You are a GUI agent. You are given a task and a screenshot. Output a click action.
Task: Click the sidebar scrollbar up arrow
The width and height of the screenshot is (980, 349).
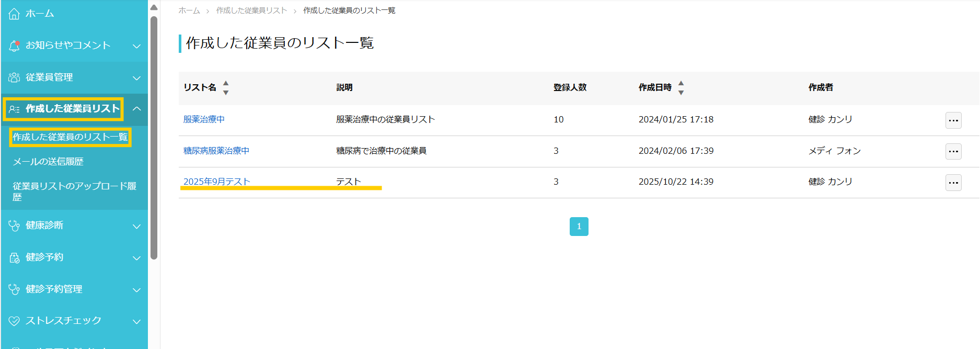(x=154, y=7)
